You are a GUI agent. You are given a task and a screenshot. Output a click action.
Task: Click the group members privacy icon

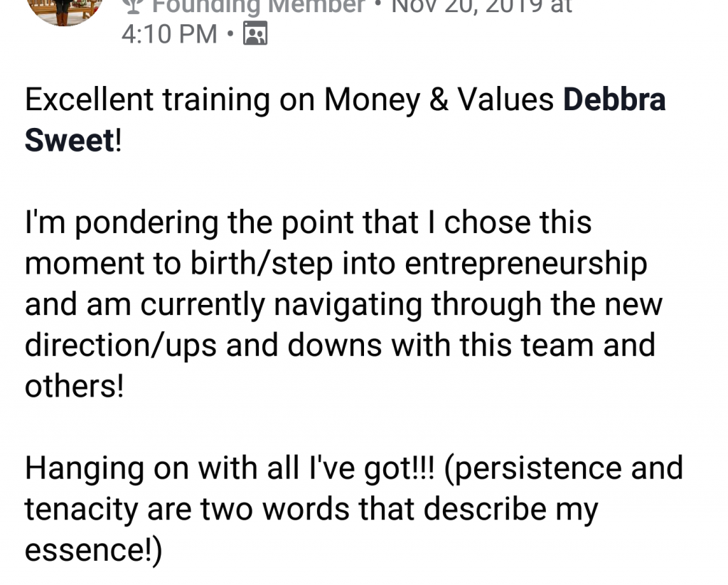point(255,33)
